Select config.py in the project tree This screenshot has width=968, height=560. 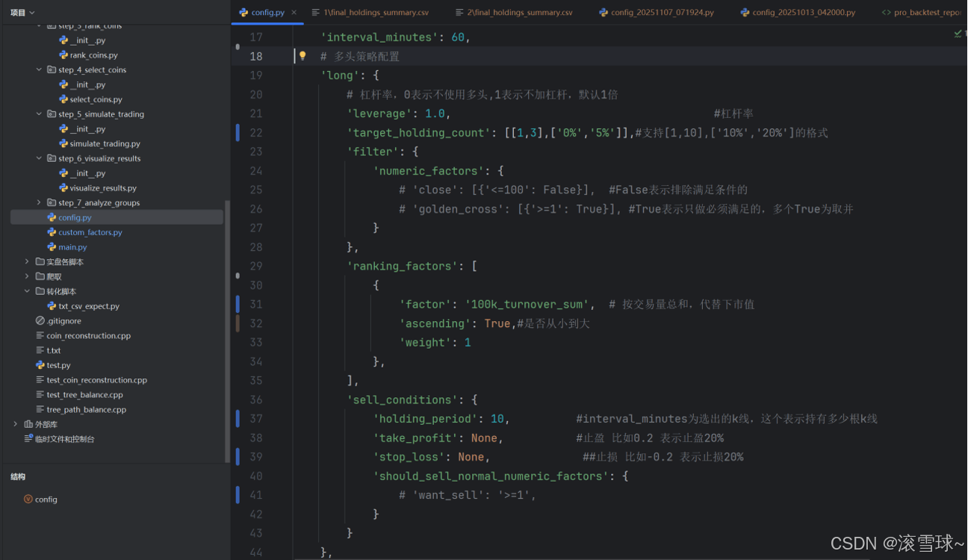[x=117, y=217]
